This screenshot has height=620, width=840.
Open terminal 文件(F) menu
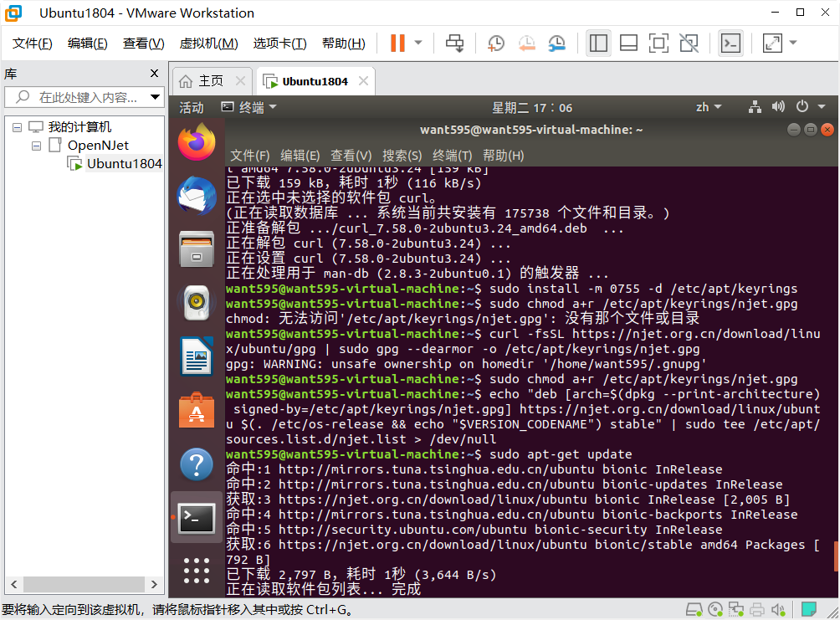249,156
